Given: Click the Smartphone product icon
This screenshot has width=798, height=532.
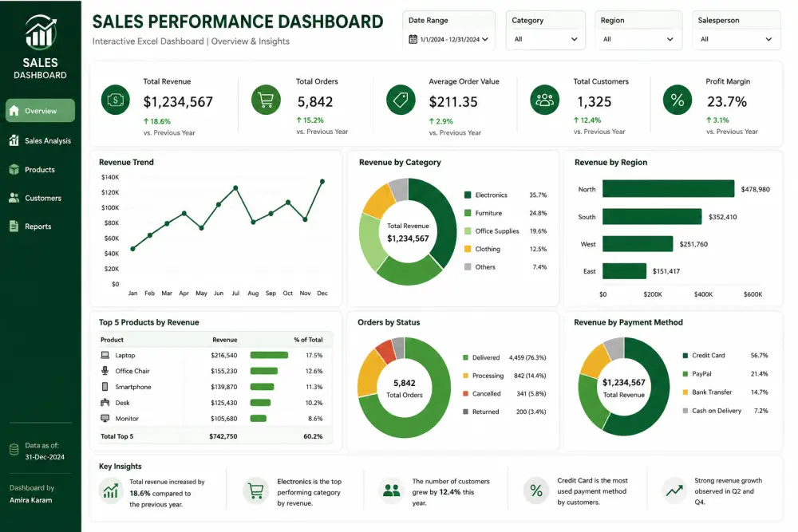Looking at the screenshot, I should tap(105, 387).
